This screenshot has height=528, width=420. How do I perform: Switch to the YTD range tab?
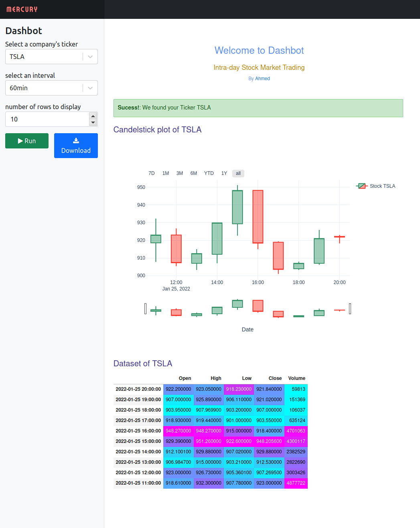209,173
